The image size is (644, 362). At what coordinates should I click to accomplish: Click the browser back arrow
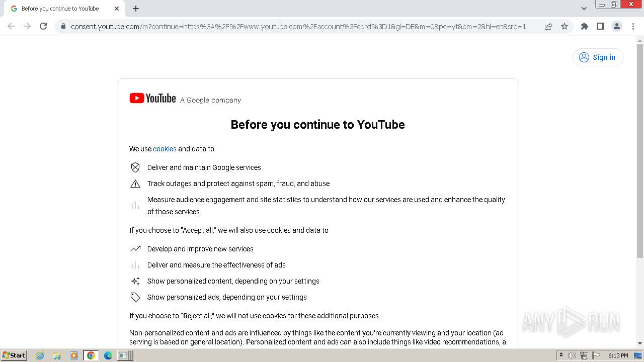point(11,26)
